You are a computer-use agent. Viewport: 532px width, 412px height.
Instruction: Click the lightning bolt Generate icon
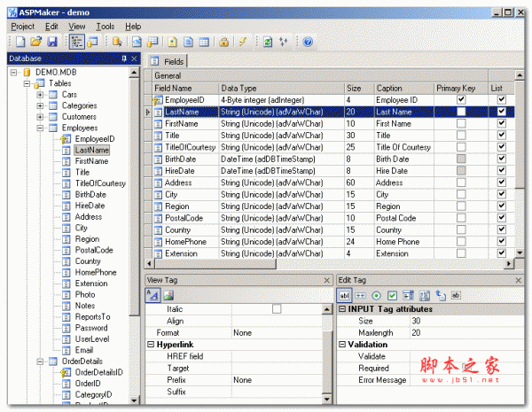pyautogui.click(x=242, y=42)
